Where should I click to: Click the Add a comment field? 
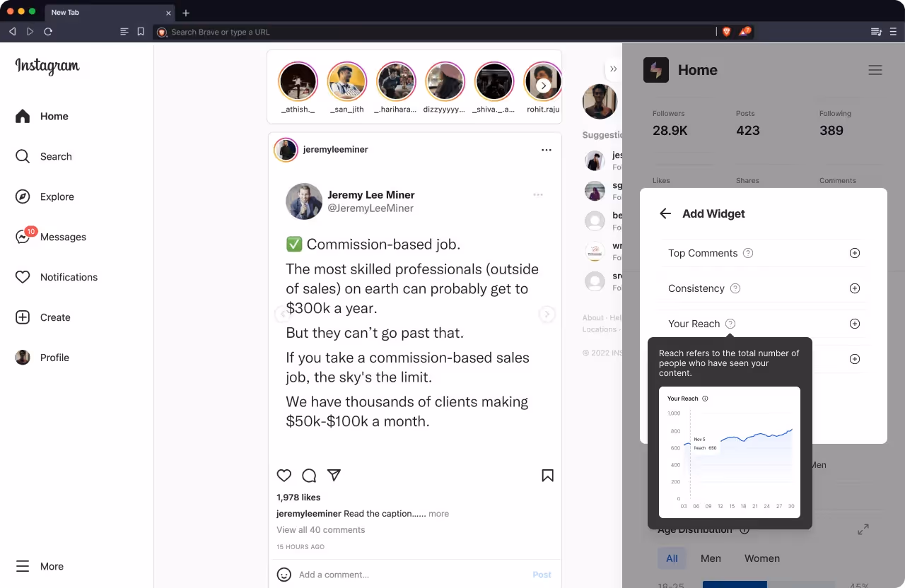tap(410, 575)
